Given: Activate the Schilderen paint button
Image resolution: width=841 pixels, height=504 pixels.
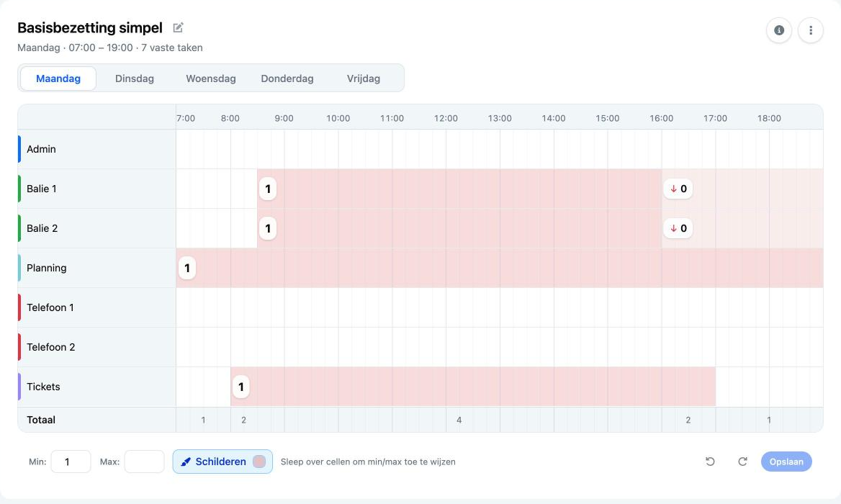Looking at the screenshot, I should click(x=222, y=462).
